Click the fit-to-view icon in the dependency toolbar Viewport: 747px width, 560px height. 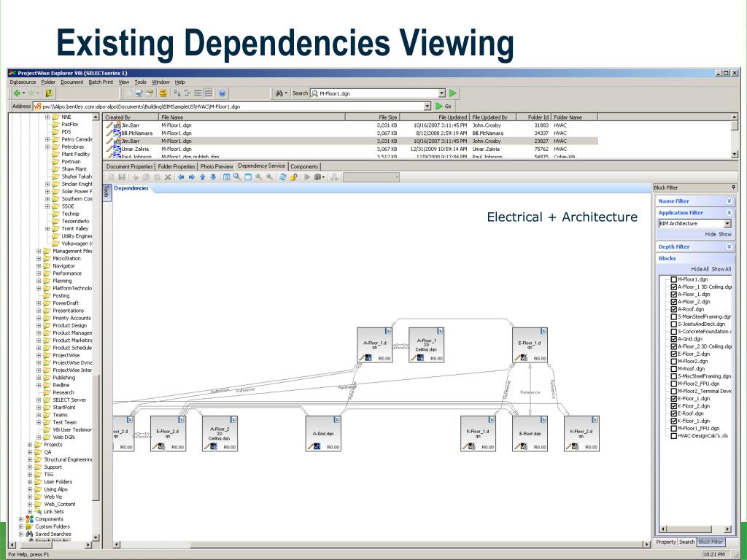click(x=226, y=177)
